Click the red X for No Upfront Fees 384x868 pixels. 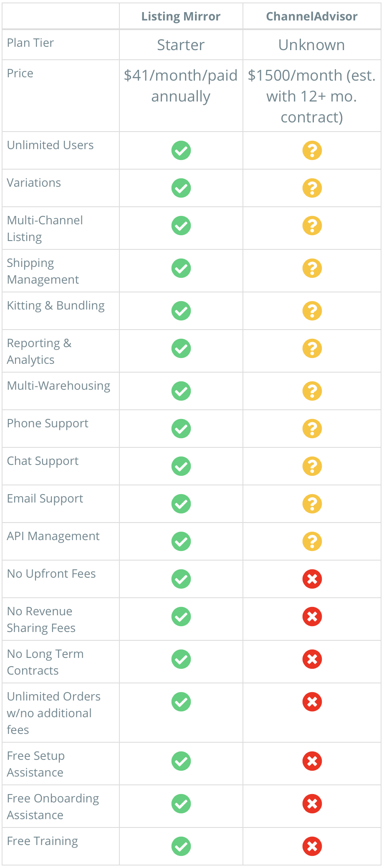pos(312,579)
